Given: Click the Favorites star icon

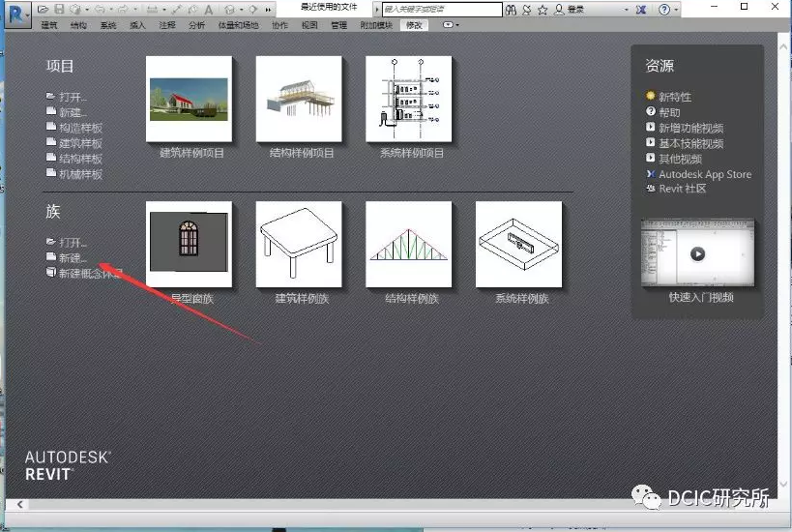Looking at the screenshot, I should click(543, 10).
